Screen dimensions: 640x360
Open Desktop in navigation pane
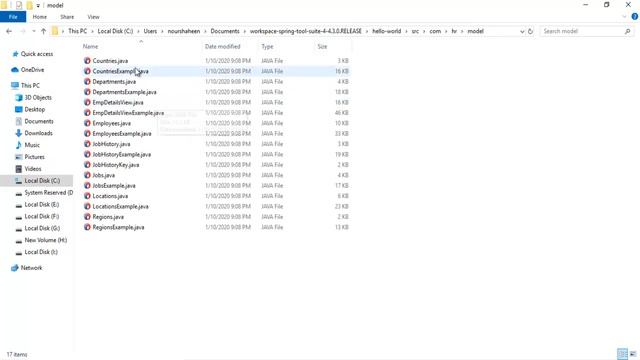(x=34, y=109)
